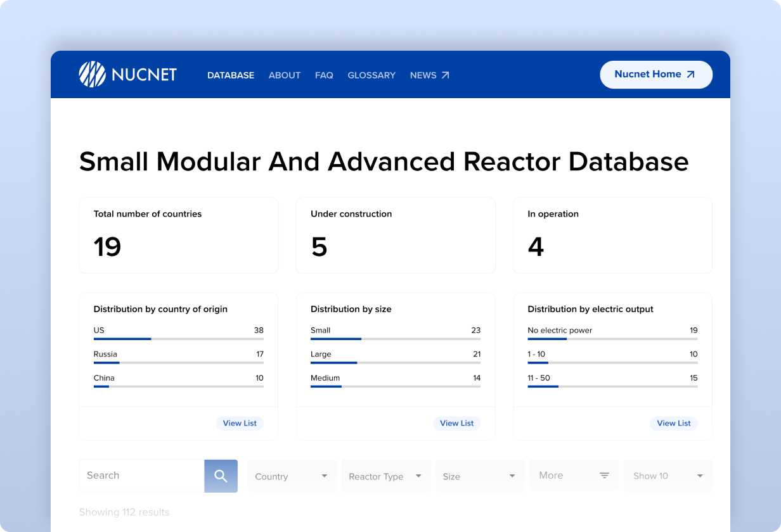Open the Show 10 dropdown
Viewport: 781px width, 532px height.
click(668, 476)
